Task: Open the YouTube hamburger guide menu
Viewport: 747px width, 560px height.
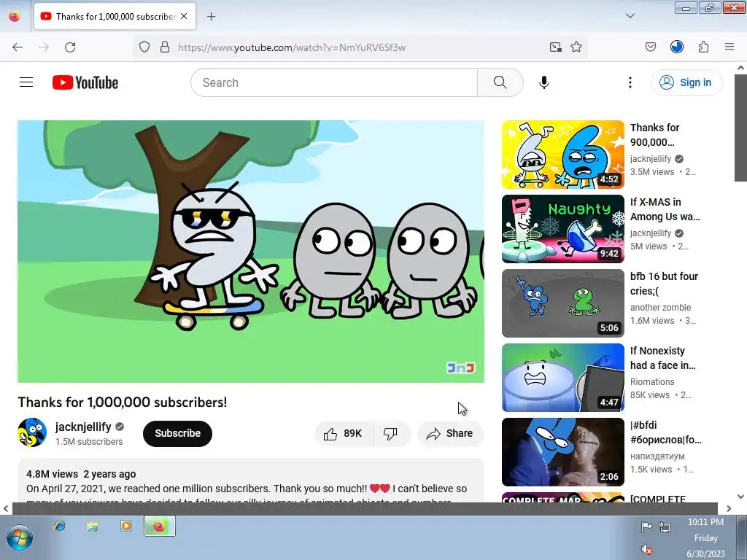Action: pyautogui.click(x=26, y=82)
